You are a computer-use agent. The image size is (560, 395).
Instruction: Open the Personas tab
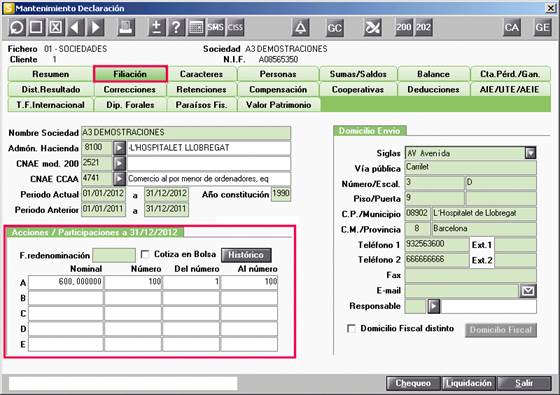[278, 74]
